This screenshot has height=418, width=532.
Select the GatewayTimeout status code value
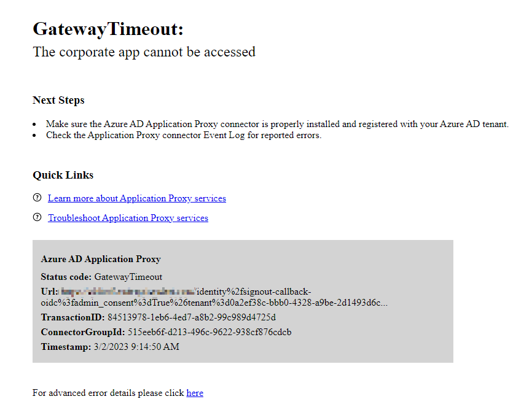(x=128, y=277)
